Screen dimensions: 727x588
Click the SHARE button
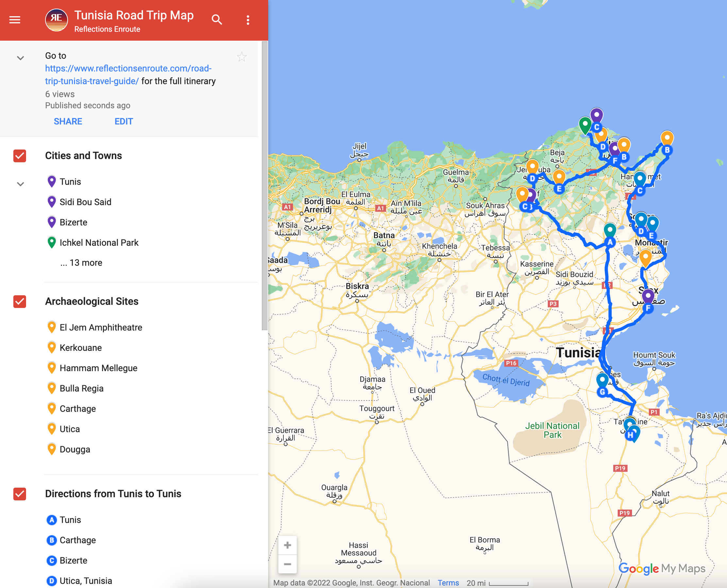pos(68,121)
